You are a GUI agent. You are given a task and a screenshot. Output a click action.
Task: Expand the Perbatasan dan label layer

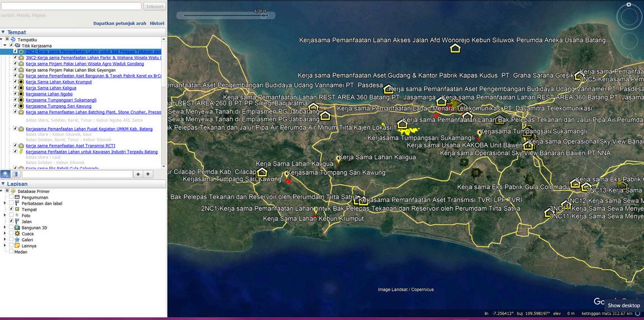pyautogui.click(x=6, y=204)
